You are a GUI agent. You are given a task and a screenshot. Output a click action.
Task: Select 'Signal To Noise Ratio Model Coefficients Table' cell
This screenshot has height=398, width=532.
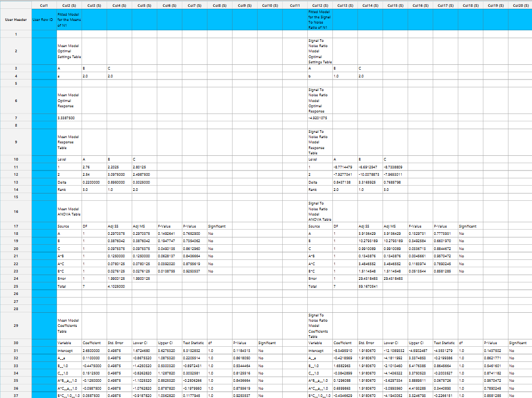click(320, 325)
